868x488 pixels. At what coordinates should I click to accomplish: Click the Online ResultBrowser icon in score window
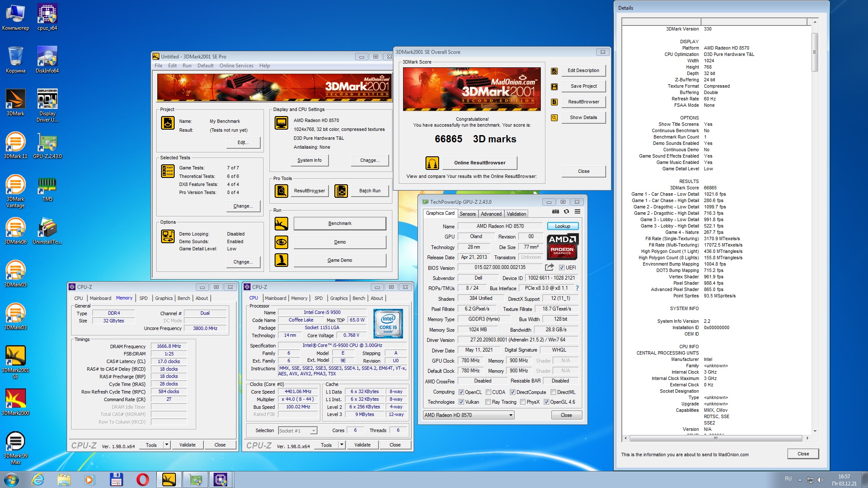pos(432,163)
